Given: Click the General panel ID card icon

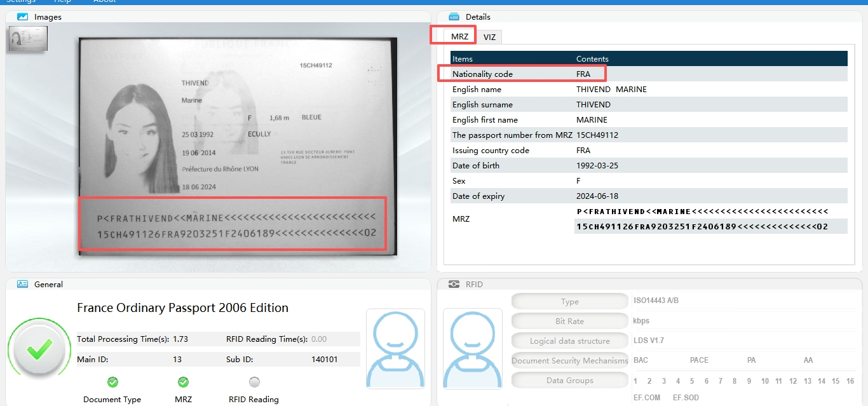Looking at the screenshot, I should pos(22,284).
